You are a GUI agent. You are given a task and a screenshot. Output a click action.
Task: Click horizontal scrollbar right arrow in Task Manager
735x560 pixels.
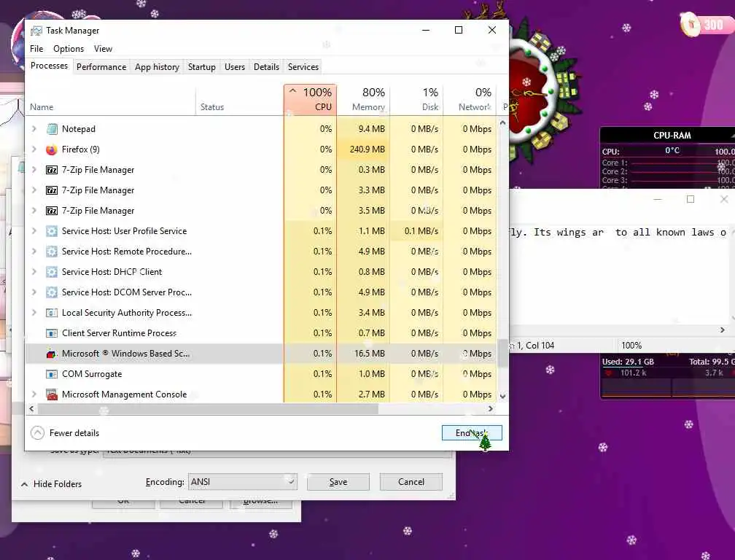coord(490,409)
